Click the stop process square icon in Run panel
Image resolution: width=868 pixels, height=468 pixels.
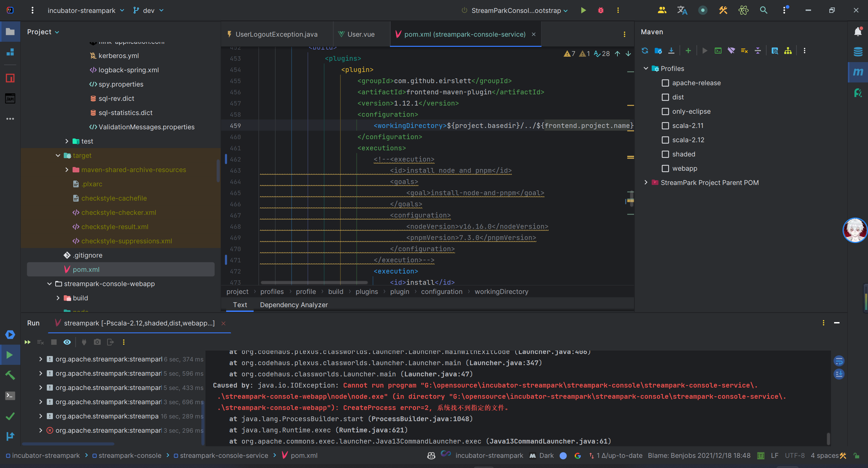[x=54, y=342]
